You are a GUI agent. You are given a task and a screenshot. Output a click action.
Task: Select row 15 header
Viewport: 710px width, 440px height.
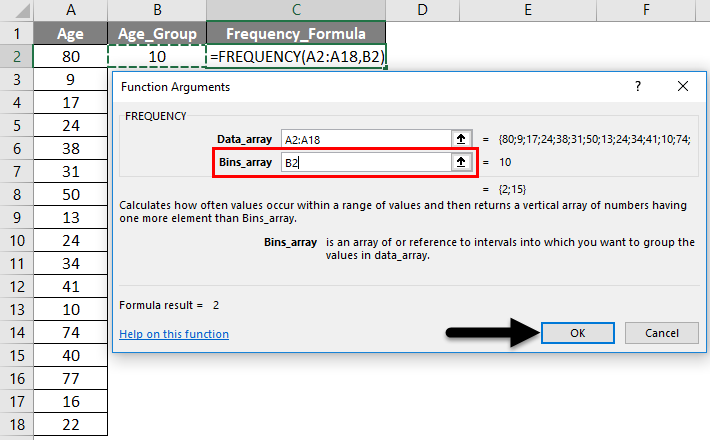point(17,355)
